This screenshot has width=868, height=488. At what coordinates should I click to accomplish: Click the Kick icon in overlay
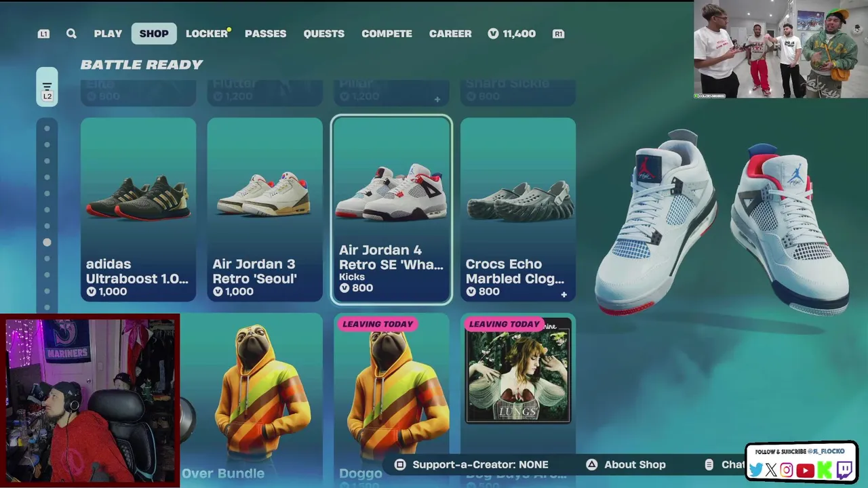coord(825,470)
